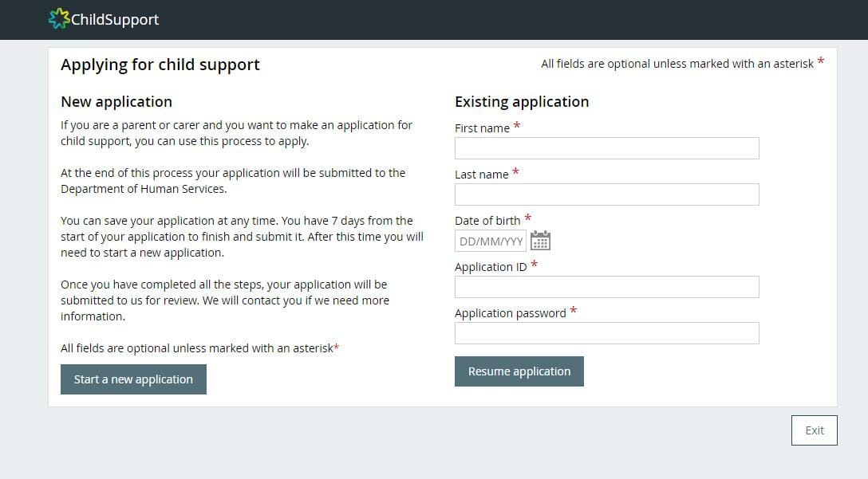Click the ChildSupport brand name in header
Image resolution: width=868 pixels, height=479 pixels.
point(115,19)
